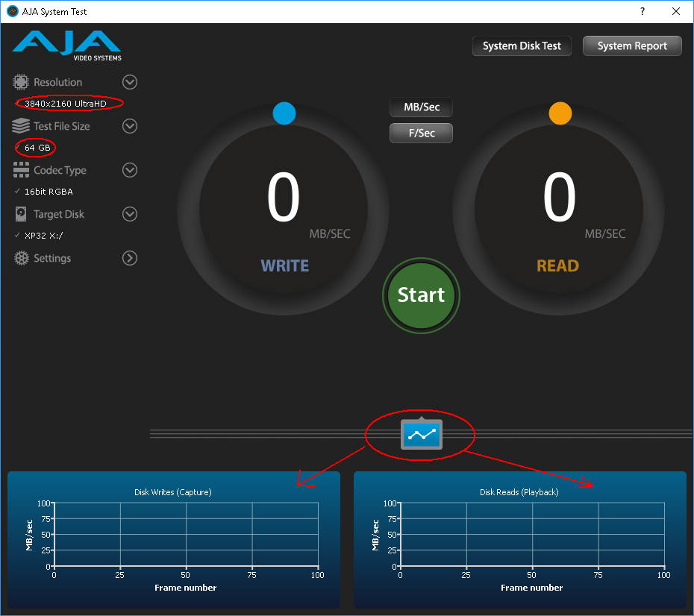
Task: Click the Test File Size label
Action: pyautogui.click(x=62, y=127)
